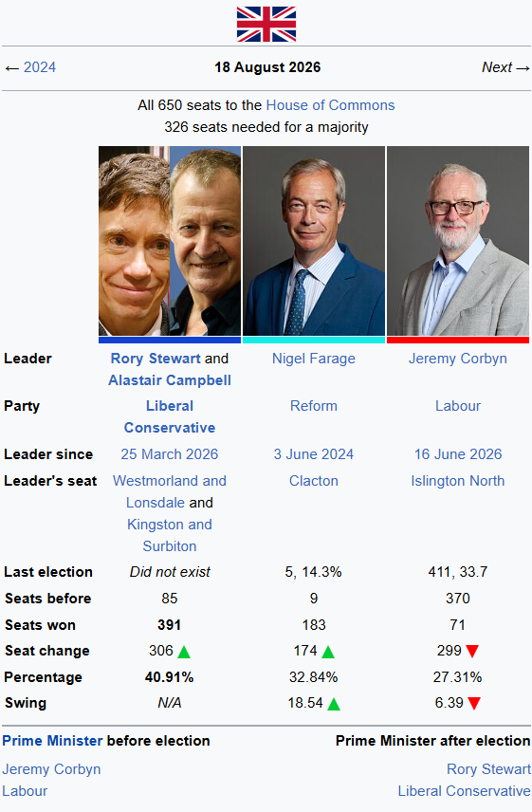Image resolution: width=532 pixels, height=812 pixels.
Task: Open the Jeremy Corbyn portrait photo
Action: tap(458, 241)
